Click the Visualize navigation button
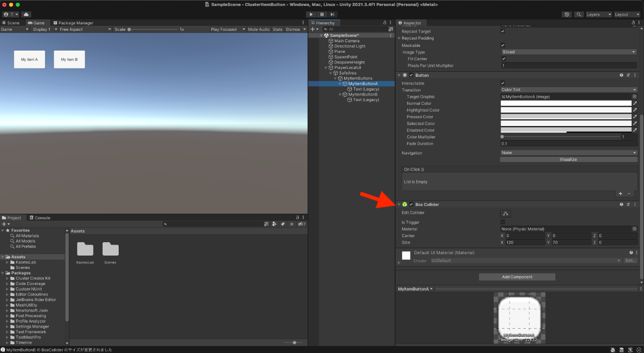The height and width of the screenshot is (353, 644). click(x=569, y=159)
